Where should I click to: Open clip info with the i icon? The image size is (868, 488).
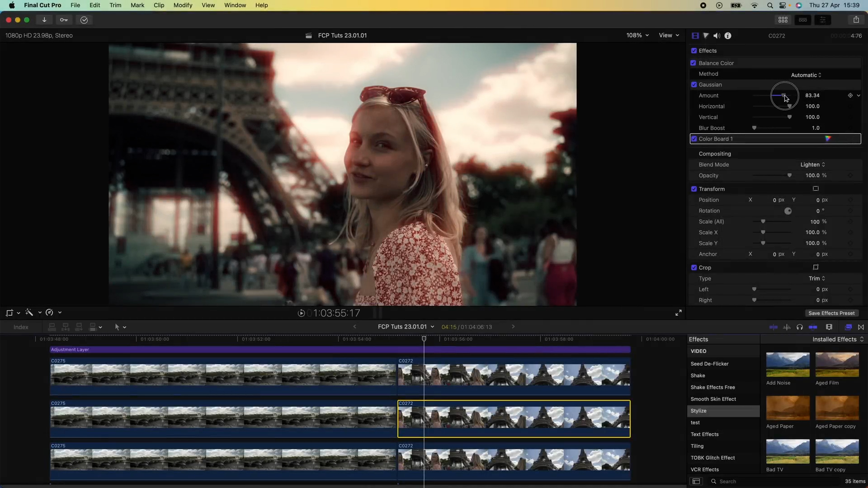coord(728,36)
